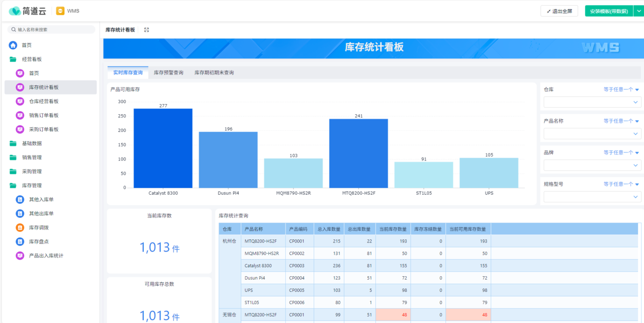The height and width of the screenshot is (323, 644).
Task: Click the Catalyst 8300 bar in chart
Action: (x=163, y=148)
